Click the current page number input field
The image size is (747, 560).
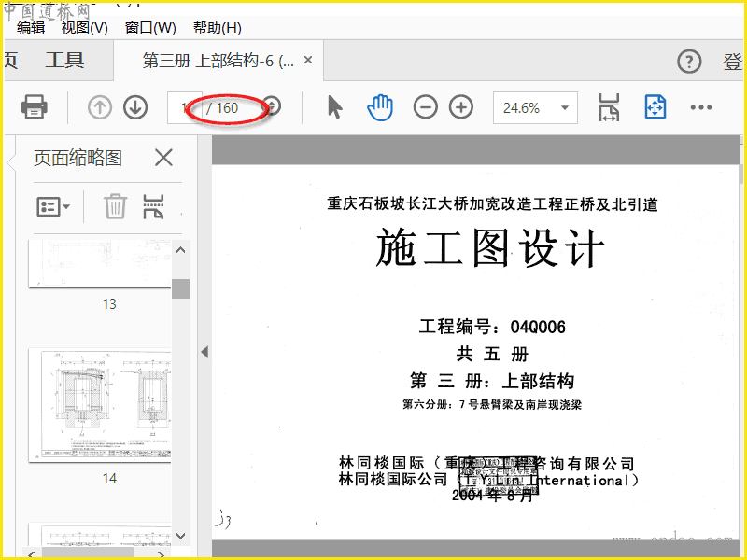click(185, 107)
